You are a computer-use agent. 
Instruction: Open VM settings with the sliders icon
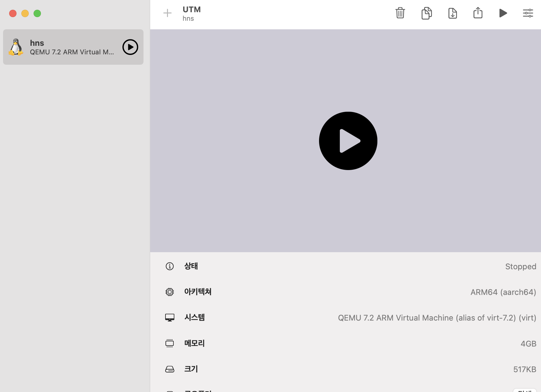(528, 13)
